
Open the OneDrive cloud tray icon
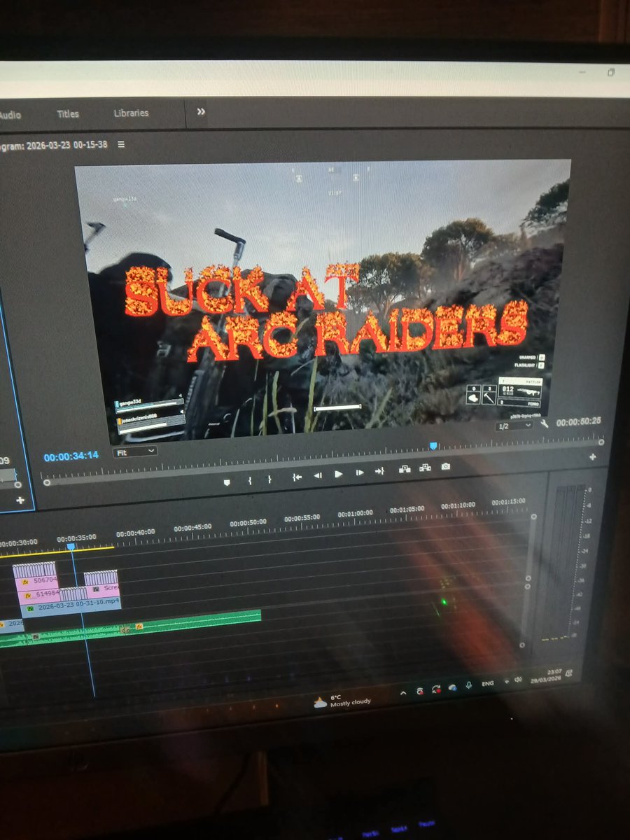[x=451, y=687]
